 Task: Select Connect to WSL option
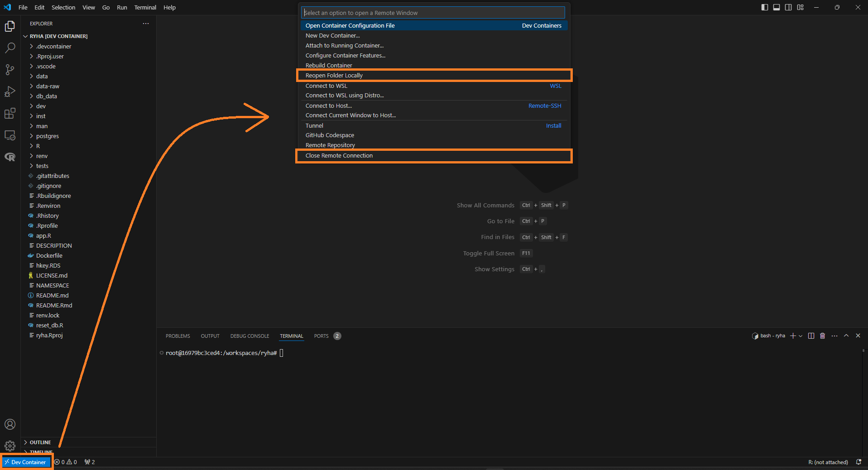pos(434,86)
